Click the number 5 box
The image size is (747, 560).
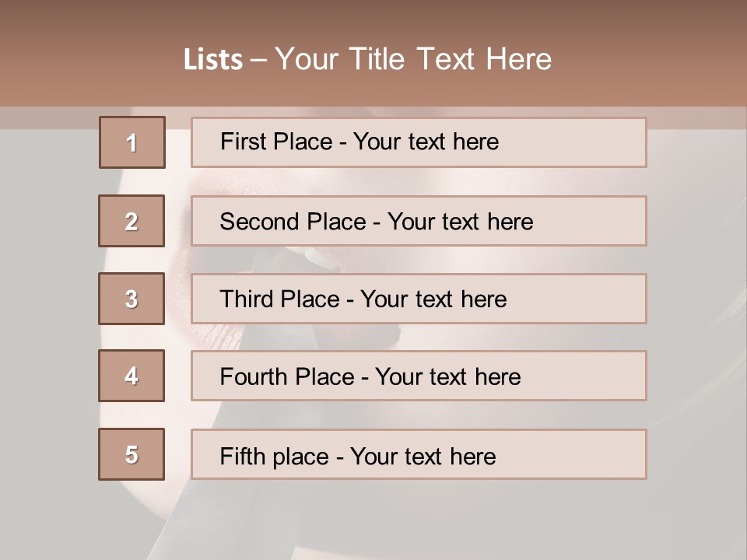tap(132, 454)
